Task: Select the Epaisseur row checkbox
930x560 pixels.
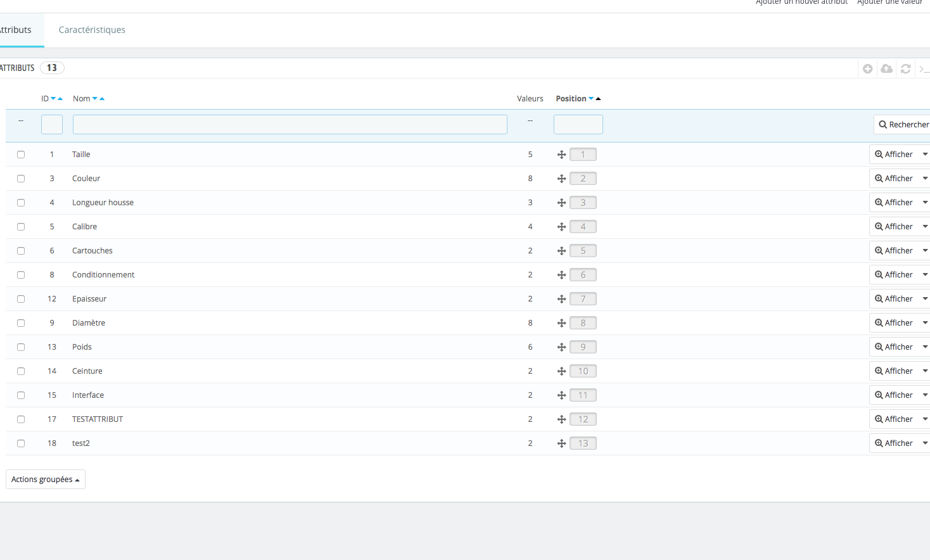Action: tap(21, 299)
